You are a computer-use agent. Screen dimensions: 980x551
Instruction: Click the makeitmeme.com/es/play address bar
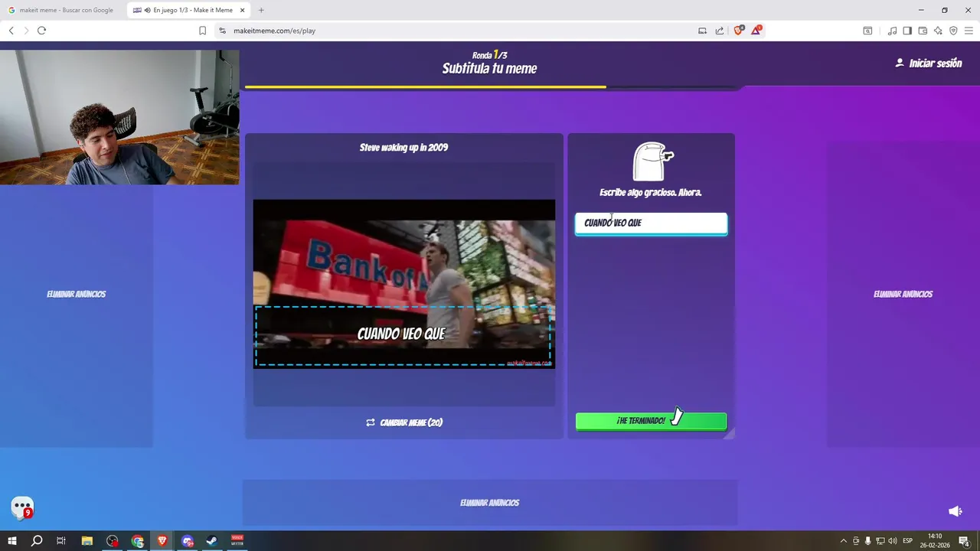(x=452, y=31)
